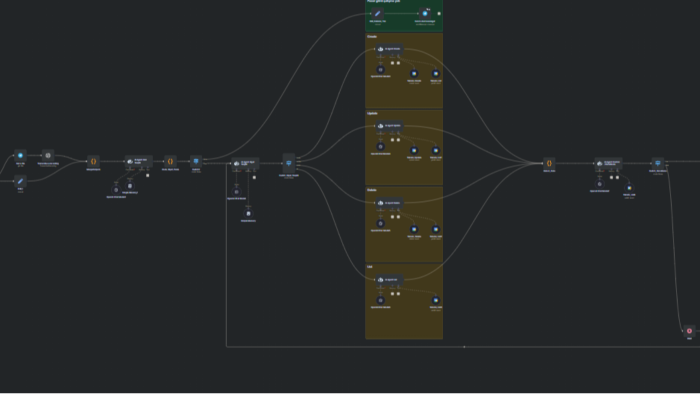
Task: Select the OpenAI chat model in the Delete group
Action: pos(380,224)
